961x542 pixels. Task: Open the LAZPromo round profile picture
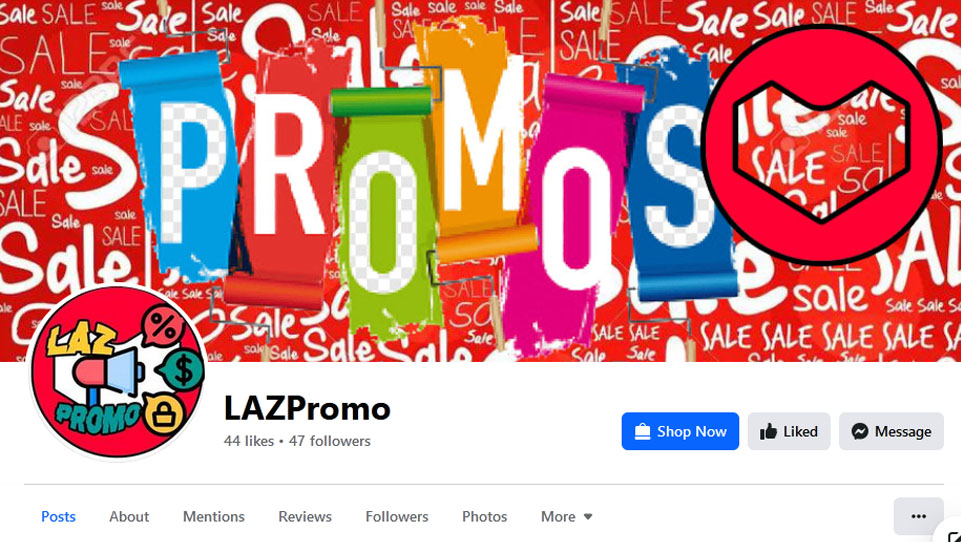[118, 372]
